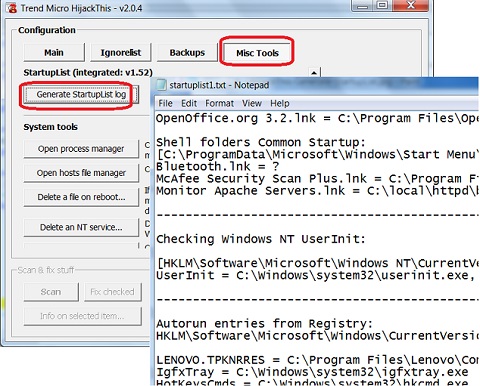Click the '[C:\ProgramData\Microsoft\Windows\Start Menu' line
The width and height of the screenshot is (480, 386).
click(318, 154)
